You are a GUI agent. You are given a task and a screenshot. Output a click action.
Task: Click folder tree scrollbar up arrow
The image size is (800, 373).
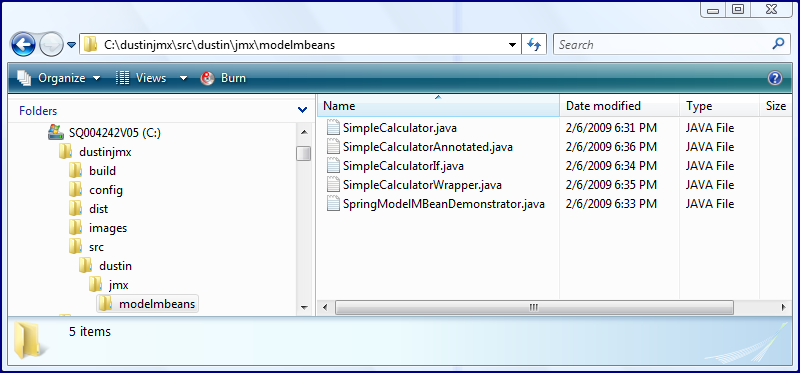tap(304, 132)
